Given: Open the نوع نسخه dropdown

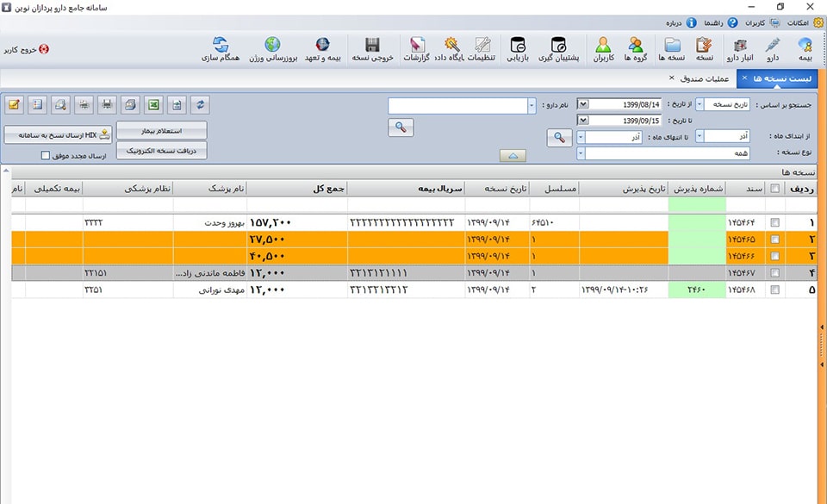Looking at the screenshot, I should pos(581,153).
